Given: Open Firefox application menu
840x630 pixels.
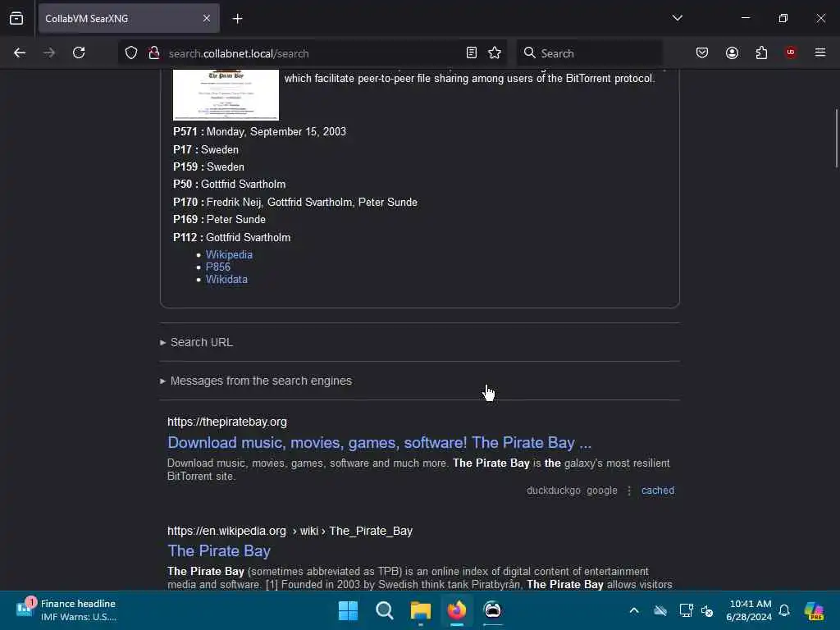Looking at the screenshot, I should [820, 52].
